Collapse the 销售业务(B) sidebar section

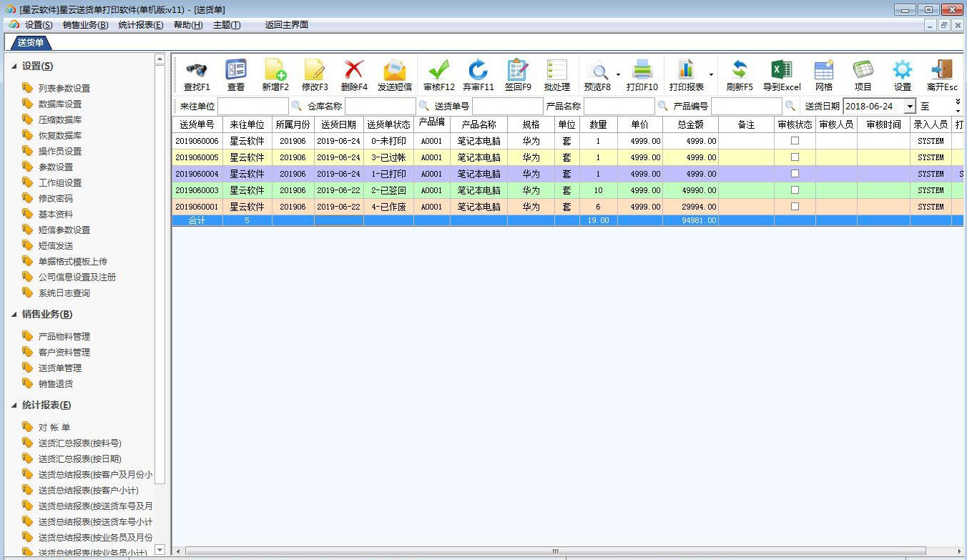[14, 314]
